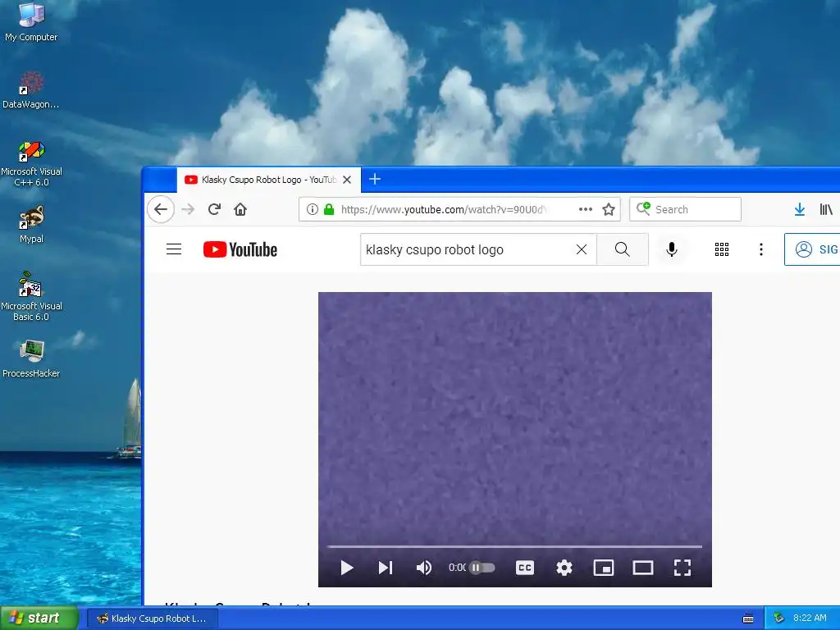840x630 pixels.
Task: Focus the browser address bar URL
Action: [444, 209]
